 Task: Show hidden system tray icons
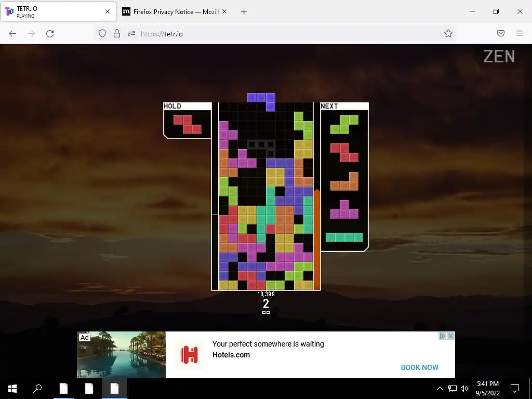pos(440,389)
